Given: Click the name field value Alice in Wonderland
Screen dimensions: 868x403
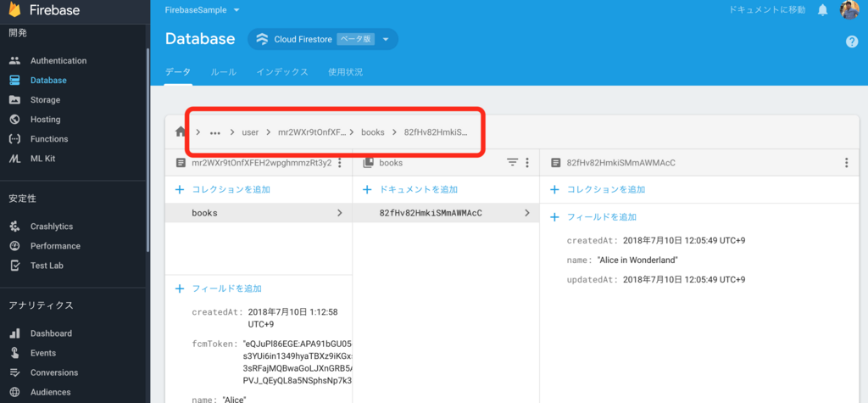Looking at the screenshot, I should 637,260.
